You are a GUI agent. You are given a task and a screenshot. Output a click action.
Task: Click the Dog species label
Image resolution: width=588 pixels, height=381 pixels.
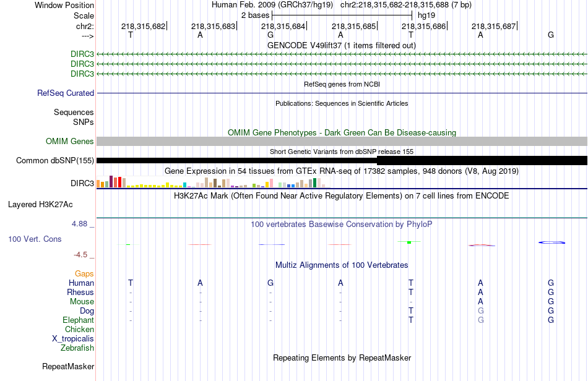click(87, 311)
